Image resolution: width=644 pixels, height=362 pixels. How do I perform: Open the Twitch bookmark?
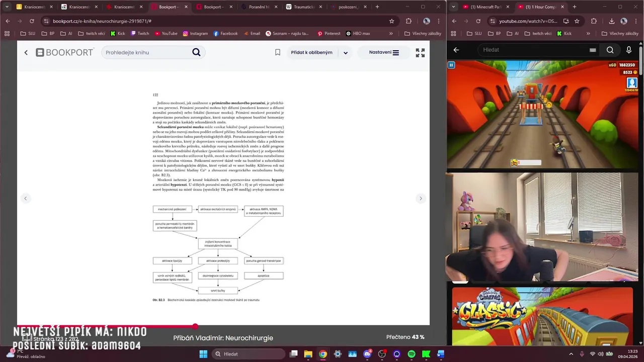coord(140,34)
